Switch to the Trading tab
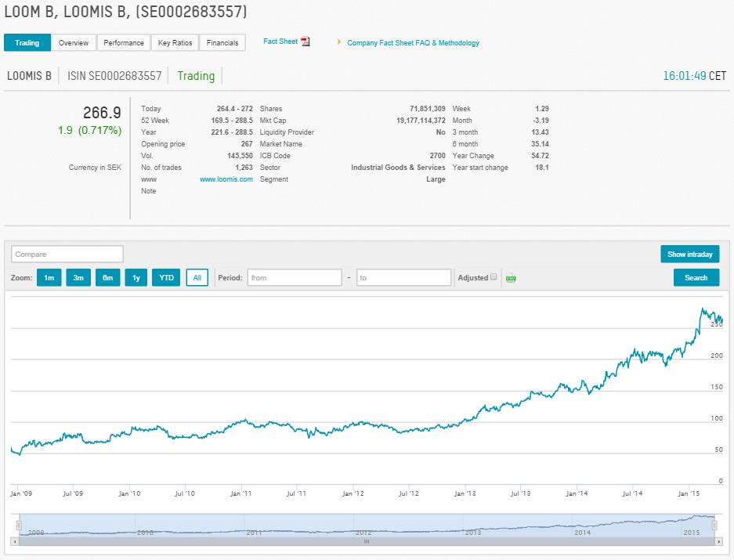734x560 pixels. click(x=27, y=42)
